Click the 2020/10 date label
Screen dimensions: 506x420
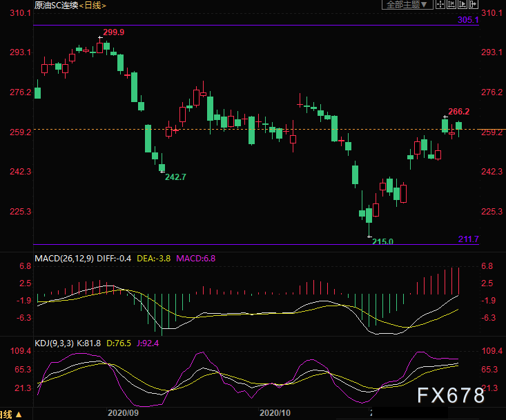tap(275, 413)
